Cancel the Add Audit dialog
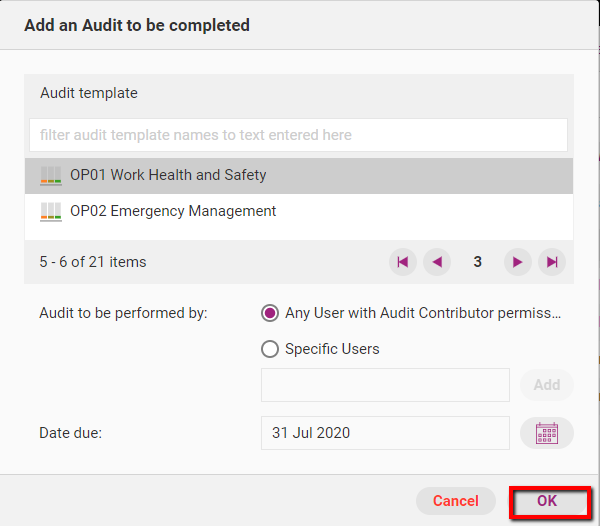Image resolution: width=600 pixels, height=526 pixels. pos(456,501)
